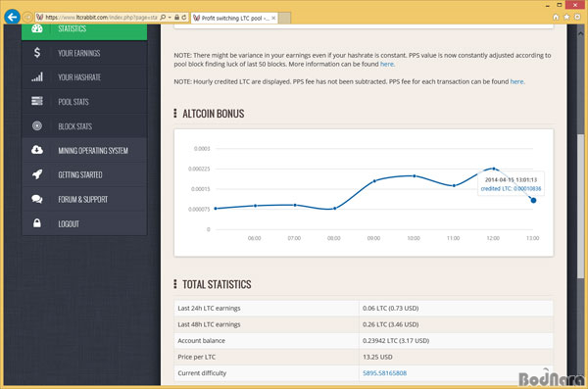Open the Mining Operating System cloud download icon

37,150
